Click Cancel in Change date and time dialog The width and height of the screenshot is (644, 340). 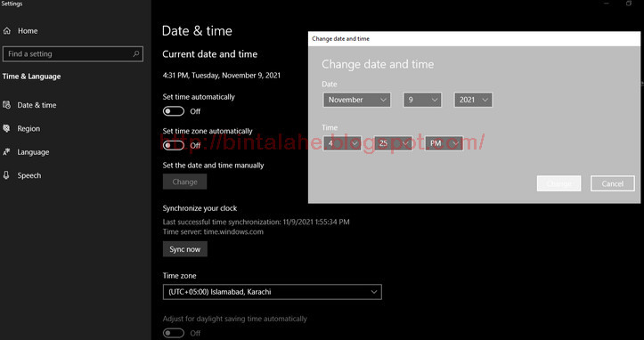pyautogui.click(x=612, y=183)
